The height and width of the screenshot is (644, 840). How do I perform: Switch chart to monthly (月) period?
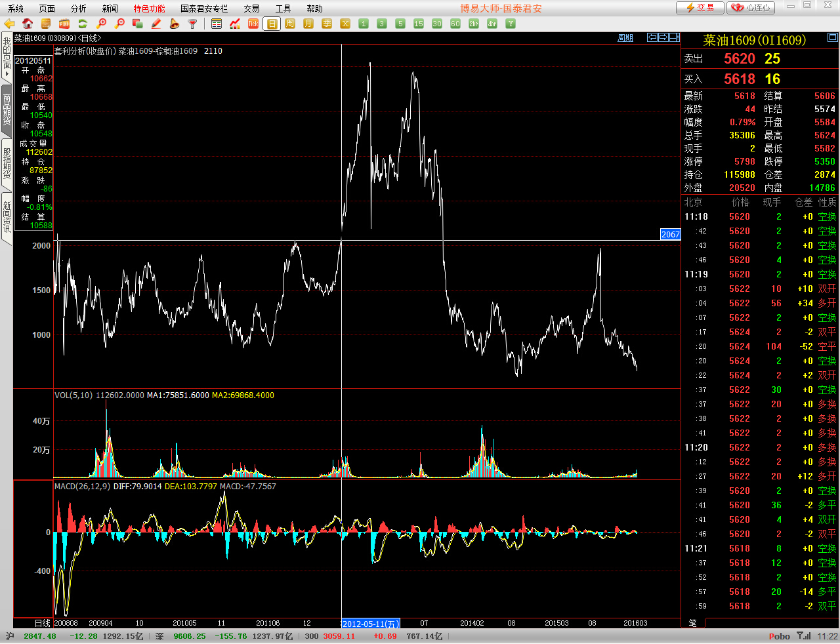click(308, 24)
